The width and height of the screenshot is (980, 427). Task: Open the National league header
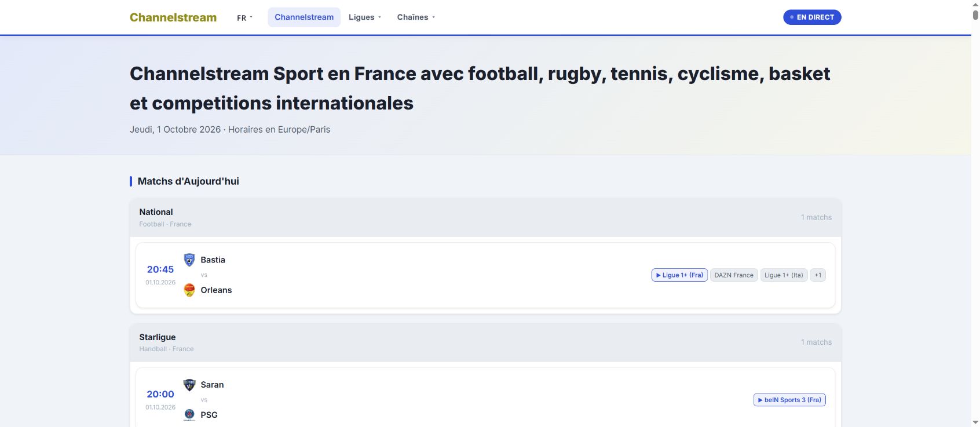click(485, 217)
